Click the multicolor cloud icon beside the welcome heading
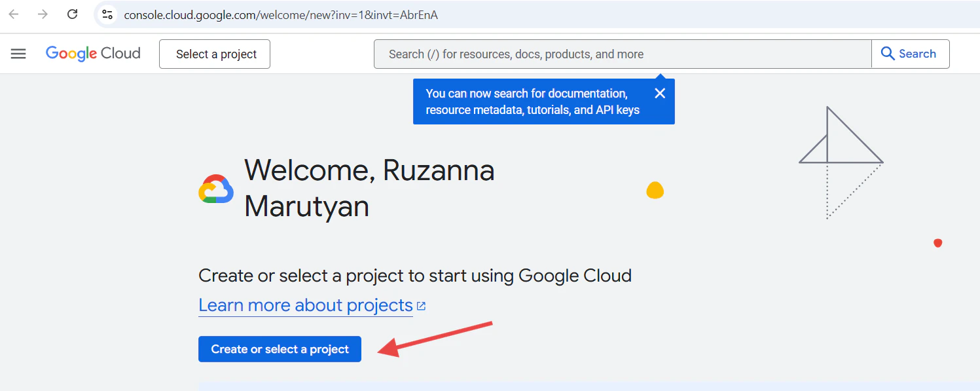 [x=216, y=188]
